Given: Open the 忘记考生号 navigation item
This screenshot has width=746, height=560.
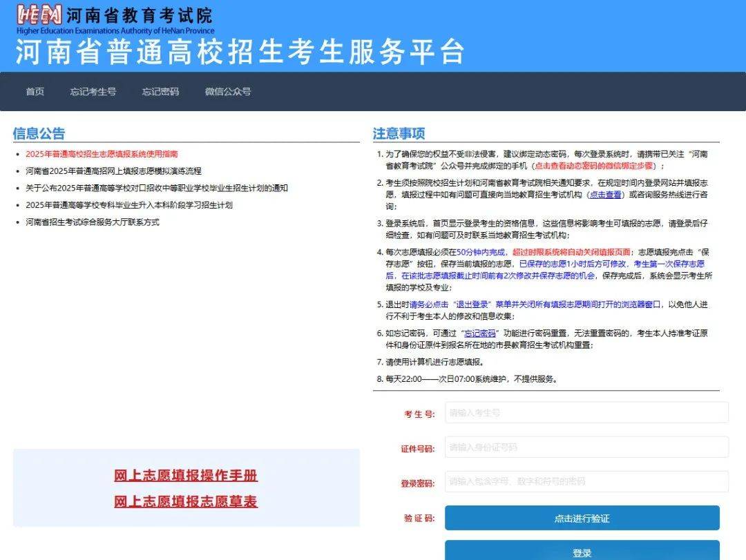Looking at the screenshot, I should [93, 91].
